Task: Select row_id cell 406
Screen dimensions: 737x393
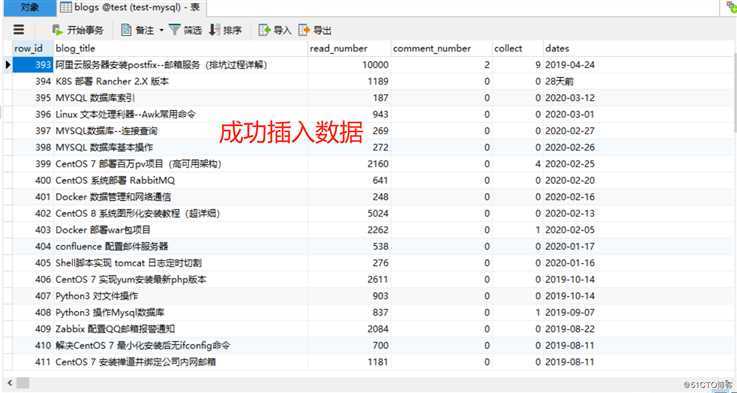Action: pos(32,280)
